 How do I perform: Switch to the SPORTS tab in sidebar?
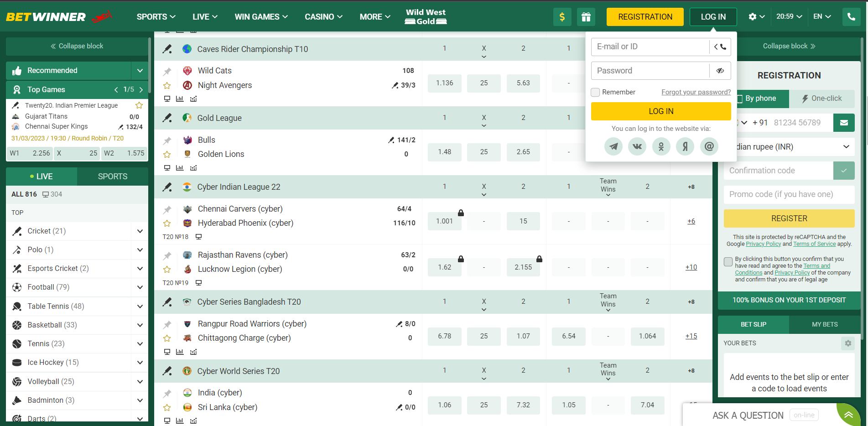pos(113,177)
